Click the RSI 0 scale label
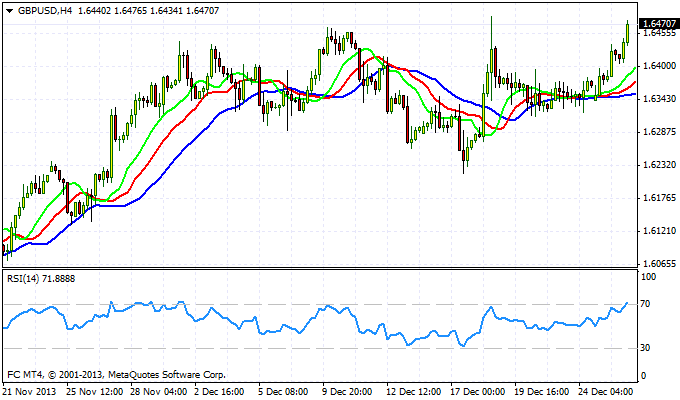Image resolution: width=680 pixels, height=400 pixels. (x=643, y=376)
